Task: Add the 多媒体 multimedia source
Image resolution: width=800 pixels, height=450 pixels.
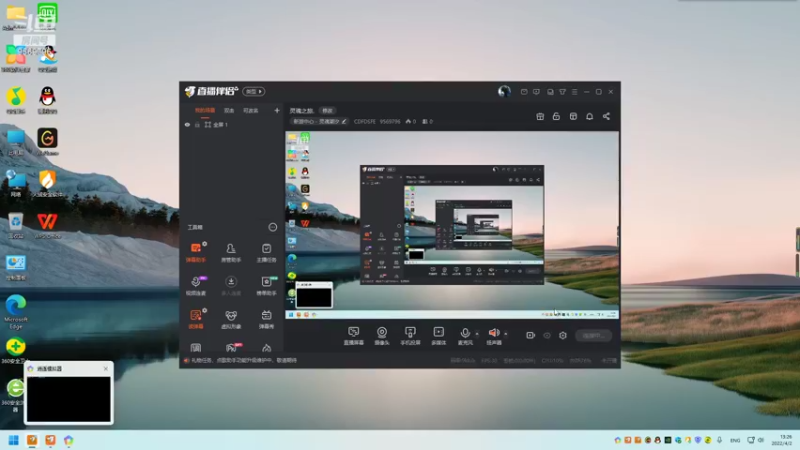Action: 438,336
